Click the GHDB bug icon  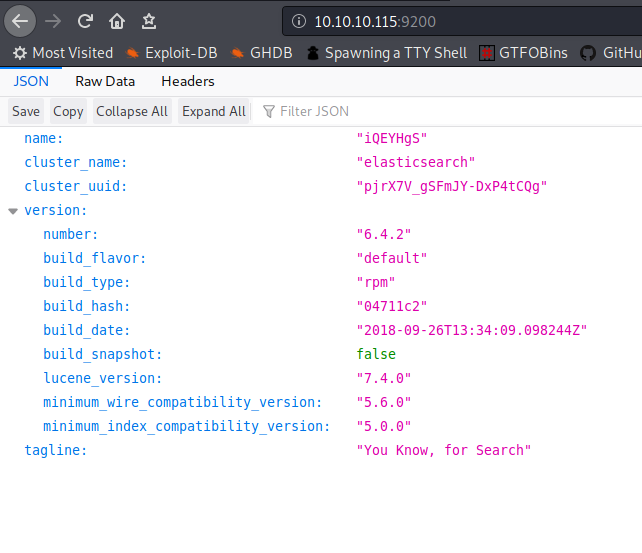237,53
